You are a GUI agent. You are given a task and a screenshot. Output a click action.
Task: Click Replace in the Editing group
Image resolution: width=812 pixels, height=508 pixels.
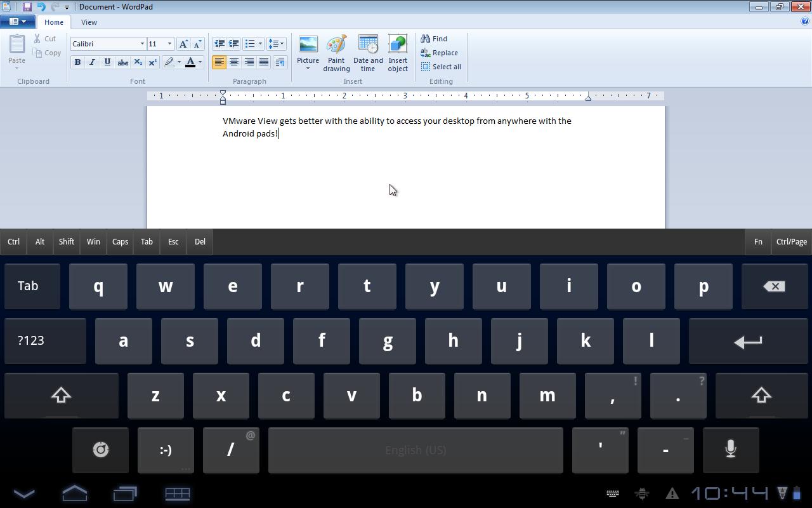click(439, 53)
